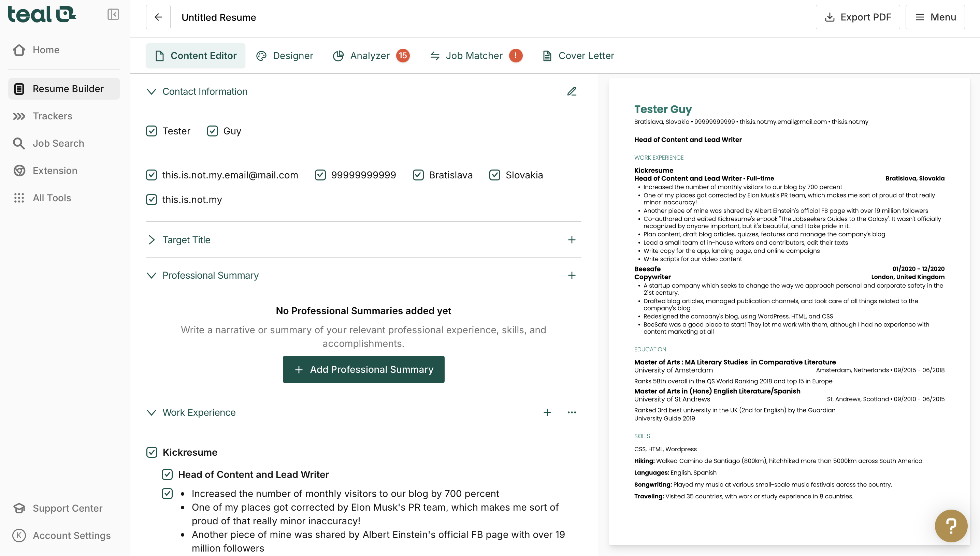Open Trackers from the sidebar
This screenshot has width=980, height=556.
click(x=52, y=116)
